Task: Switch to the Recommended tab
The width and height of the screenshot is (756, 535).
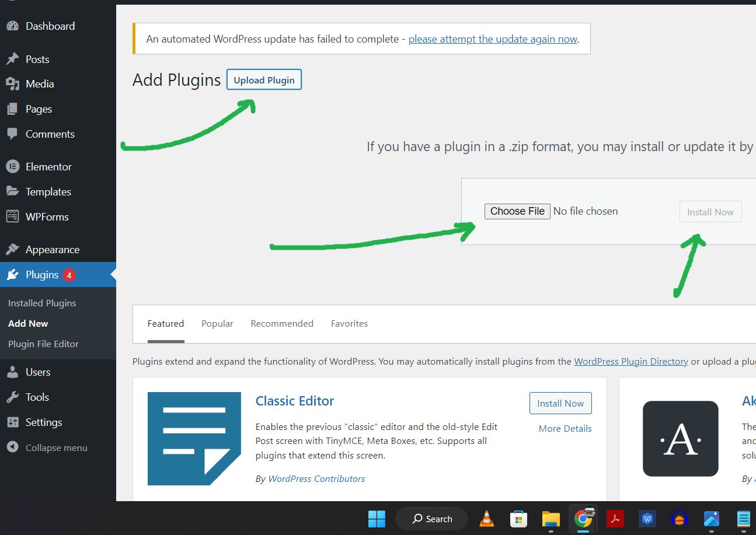Action: pos(282,324)
